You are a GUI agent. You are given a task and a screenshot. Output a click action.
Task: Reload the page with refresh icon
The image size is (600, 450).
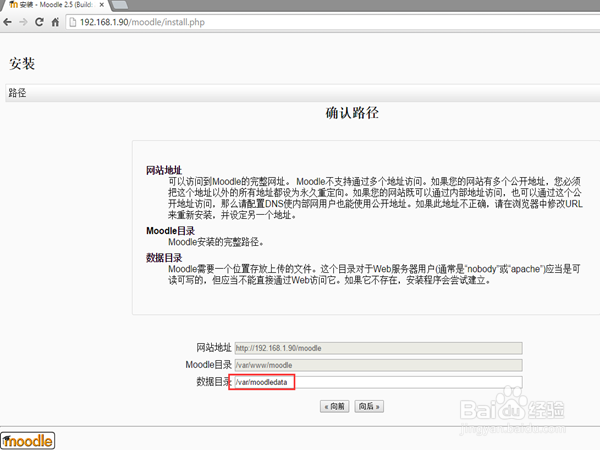click(x=39, y=22)
